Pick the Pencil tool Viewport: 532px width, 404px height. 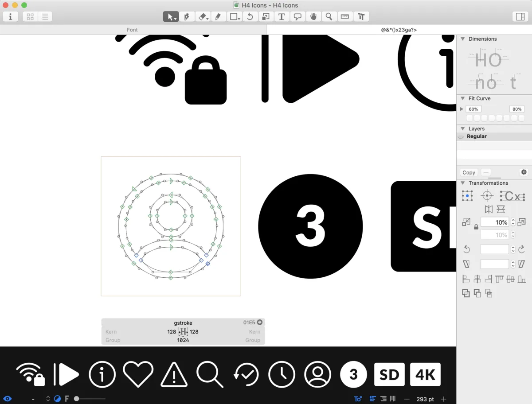tap(218, 17)
